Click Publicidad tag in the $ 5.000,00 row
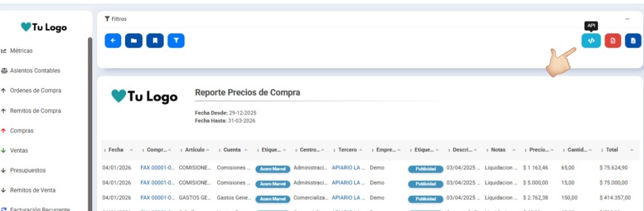 click(x=426, y=184)
